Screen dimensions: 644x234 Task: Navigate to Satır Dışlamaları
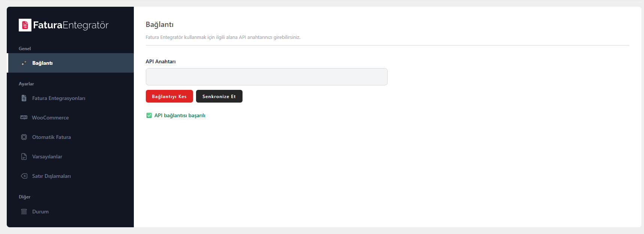(x=51, y=176)
